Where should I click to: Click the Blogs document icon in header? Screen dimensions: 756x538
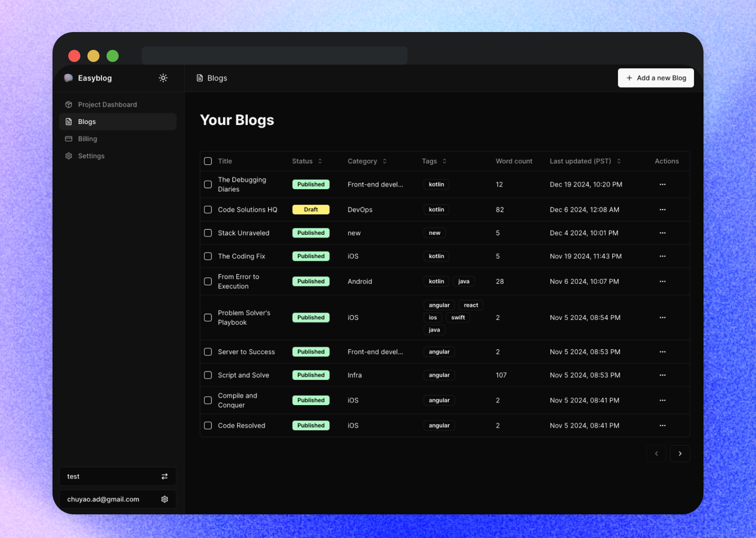click(199, 78)
